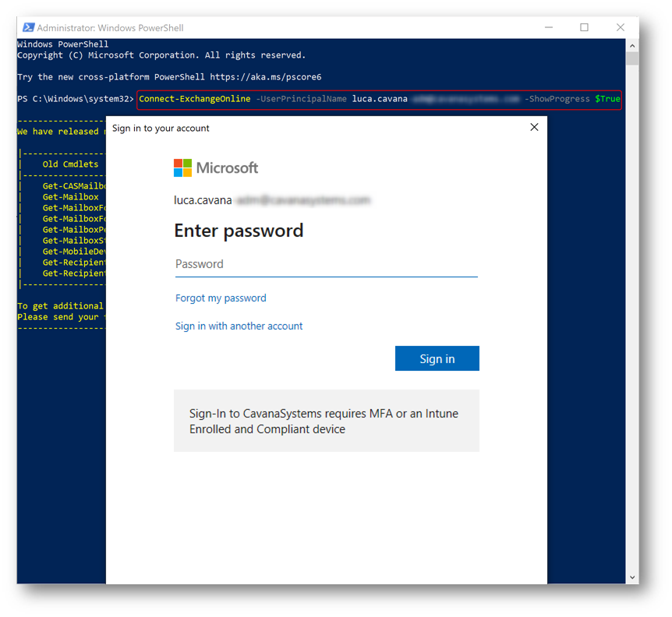The width and height of the screenshot is (672, 617).
Task: Open the Forgot my password link
Action: coord(221,298)
